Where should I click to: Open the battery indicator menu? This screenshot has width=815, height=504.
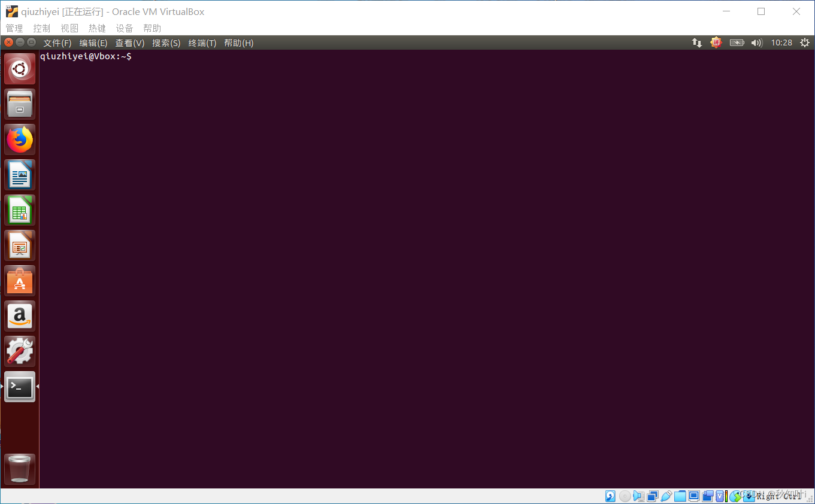(737, 42)
